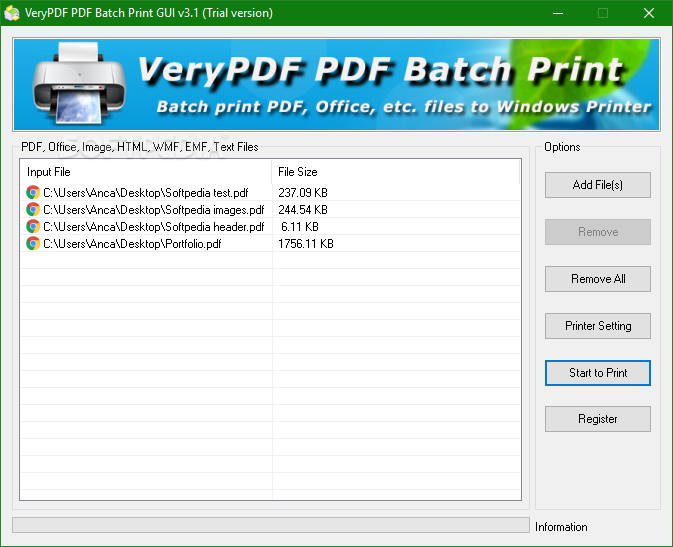The height and width of the screenshot is (547, 673).
Task: Click the 6.11 KB file size cell
Action: [300, 226]
